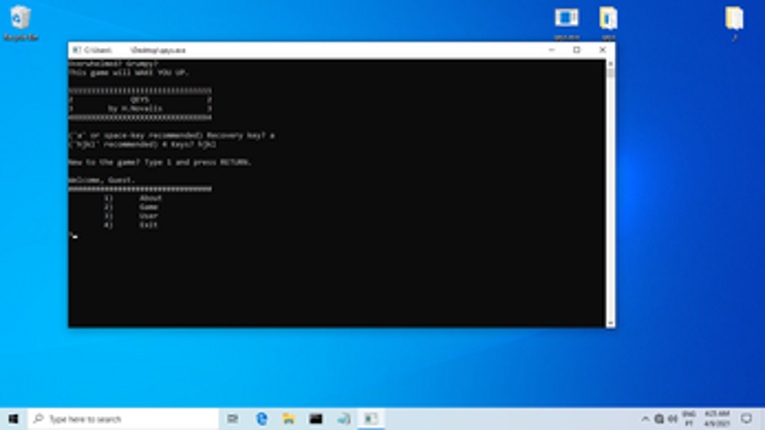Open the notification center icon
The height and width of the screenshot is (430, 765).
coord(746,419)
